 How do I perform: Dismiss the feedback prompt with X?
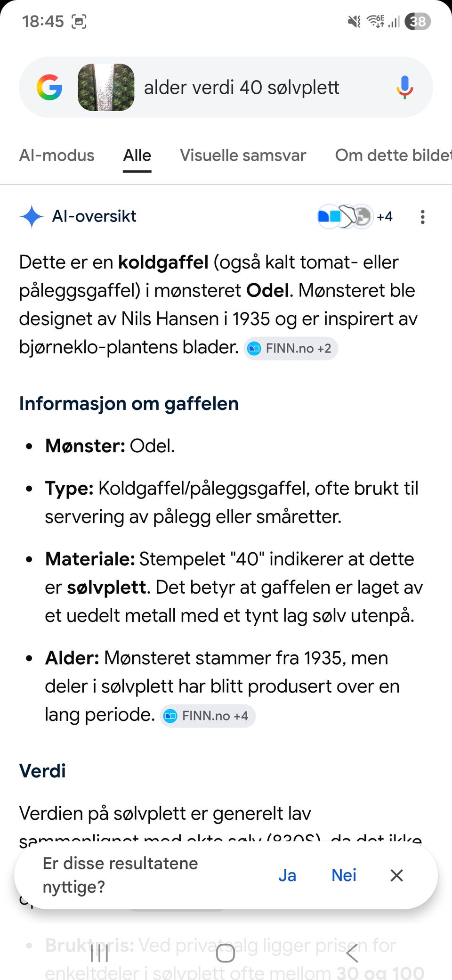click(x=397, y=875)
